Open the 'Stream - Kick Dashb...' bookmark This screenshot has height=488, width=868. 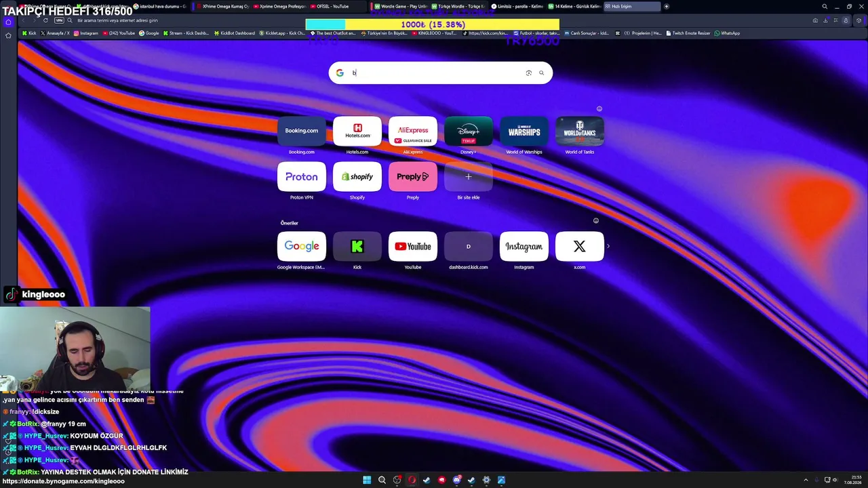click(x=186, y=33)
